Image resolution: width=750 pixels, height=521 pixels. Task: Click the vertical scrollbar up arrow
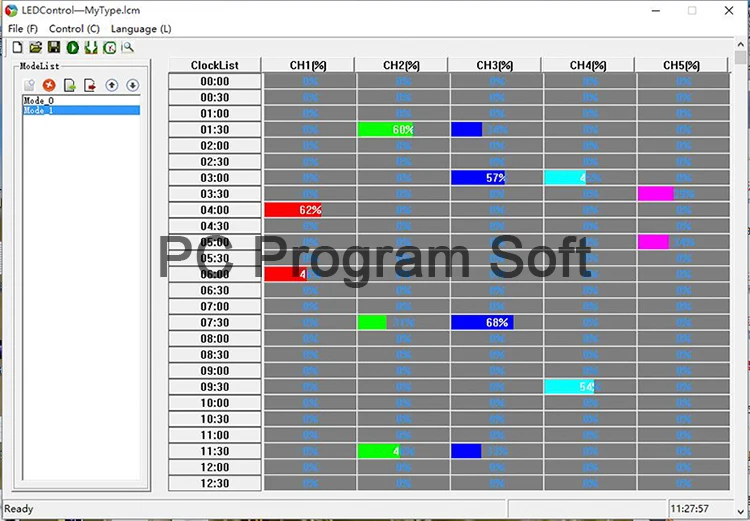tap(741, 44)
